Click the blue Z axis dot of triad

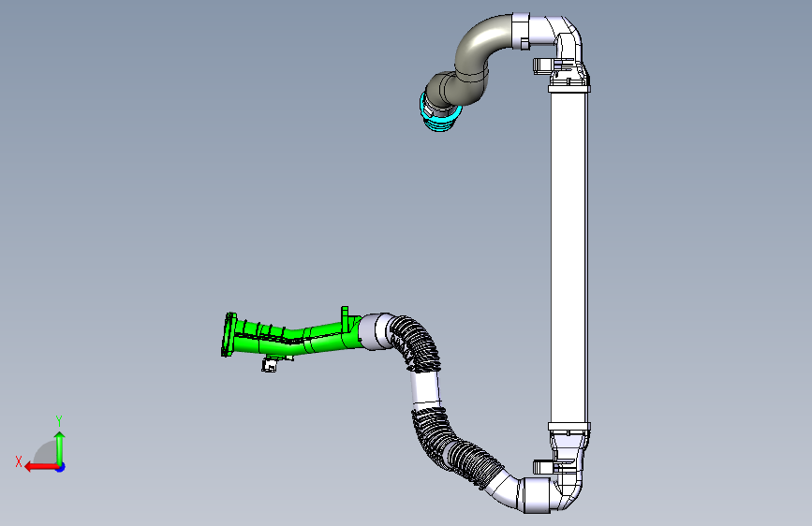click(x=61, y=467)
